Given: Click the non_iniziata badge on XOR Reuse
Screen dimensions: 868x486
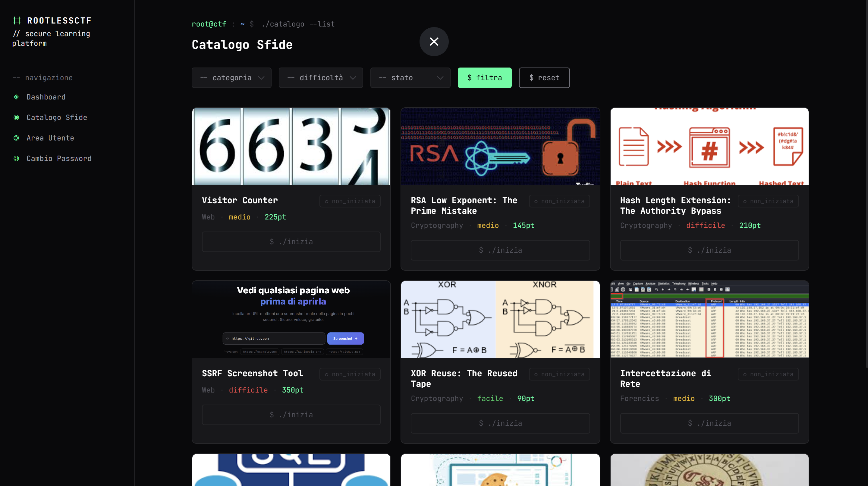Looking at the screenshot, I should (x=559, y=374).
